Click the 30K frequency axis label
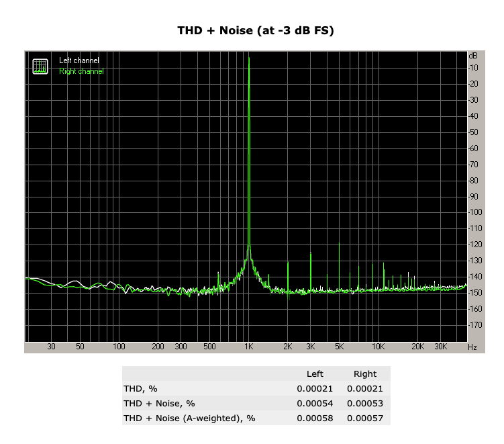The height and width of the screenshot is (444, 504). (x=441, y=347)
